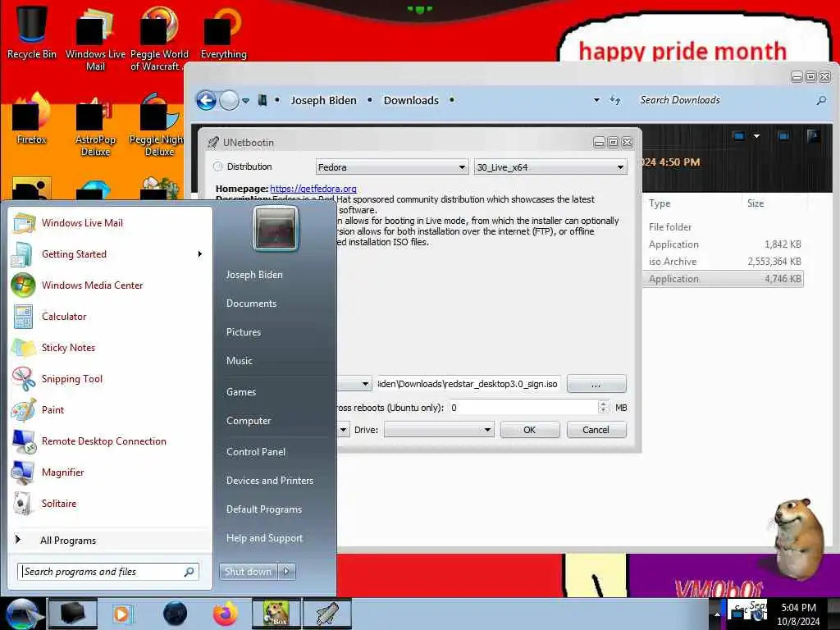
Task: Click the refresh arrows in Explorer address bar
Action: pos(615,100)
